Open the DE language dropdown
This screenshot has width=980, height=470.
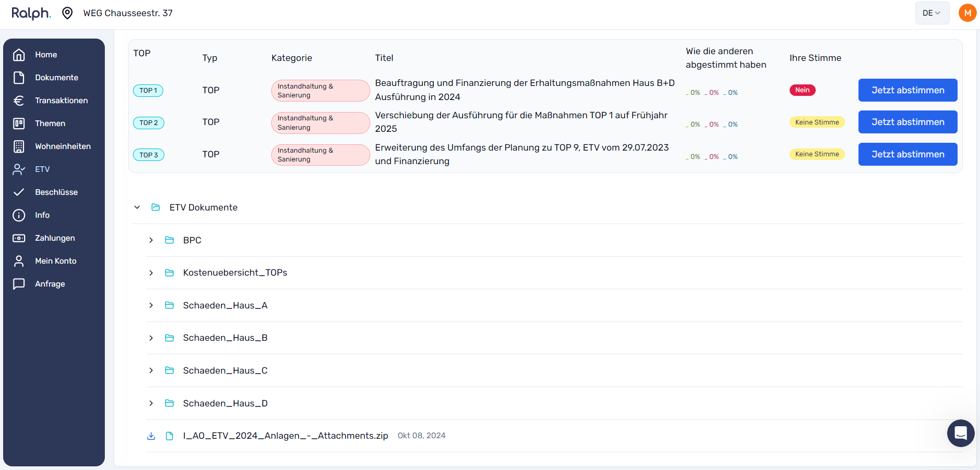click(932, 13)
